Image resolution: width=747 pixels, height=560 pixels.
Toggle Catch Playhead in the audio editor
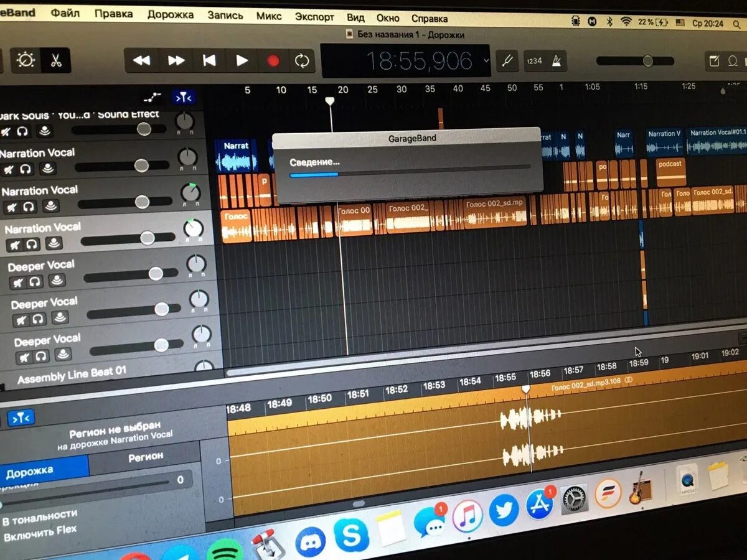(21, 418)
